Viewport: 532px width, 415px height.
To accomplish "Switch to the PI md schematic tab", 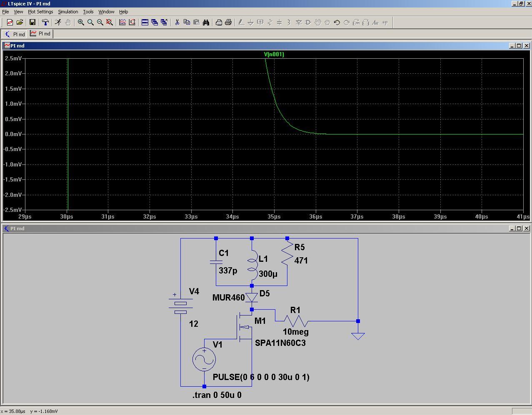I will point(15,34).
